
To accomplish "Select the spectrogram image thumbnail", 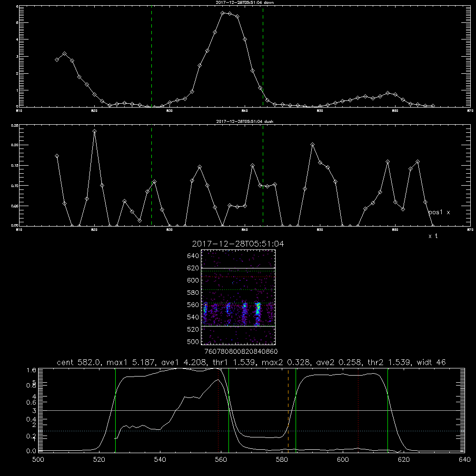I will [x=238, y=297].
